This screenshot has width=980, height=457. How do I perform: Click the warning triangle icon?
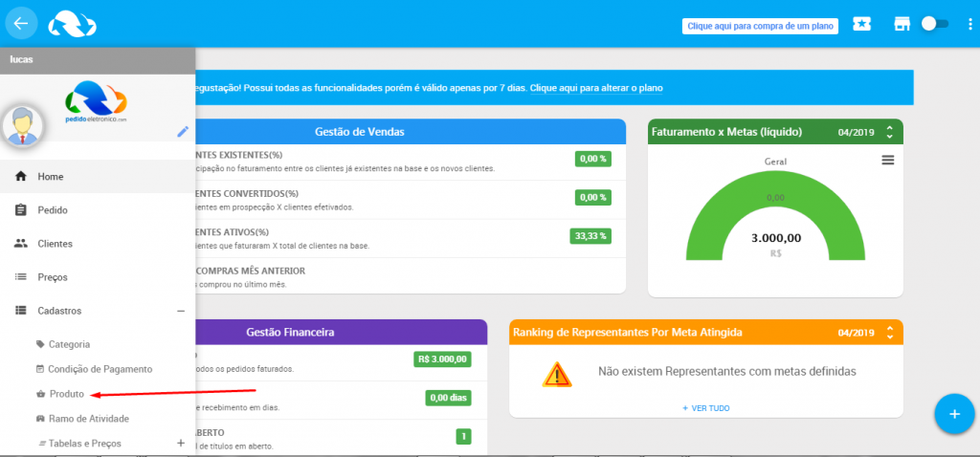pos(556,374)
